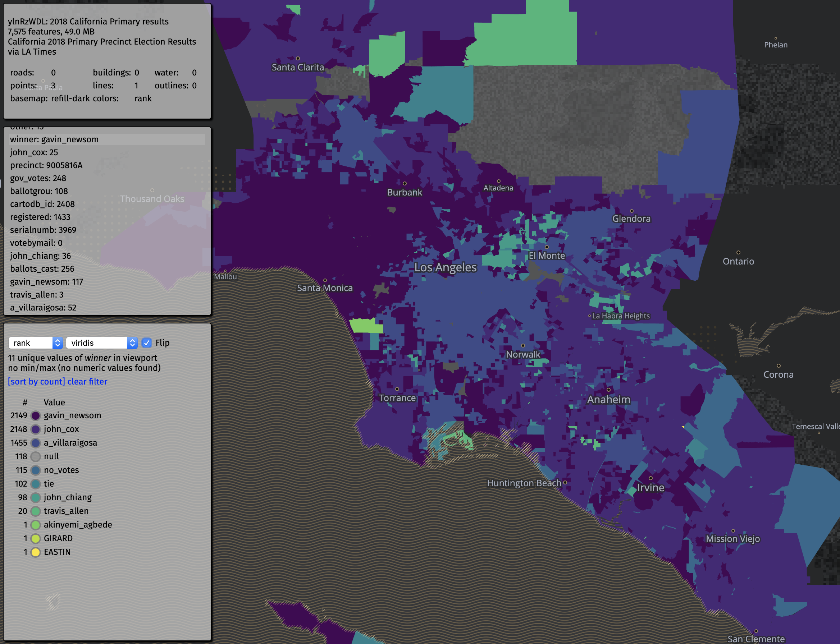Click the Torrance city label on map
Screen dimensions: 840x644
[397, 398]
